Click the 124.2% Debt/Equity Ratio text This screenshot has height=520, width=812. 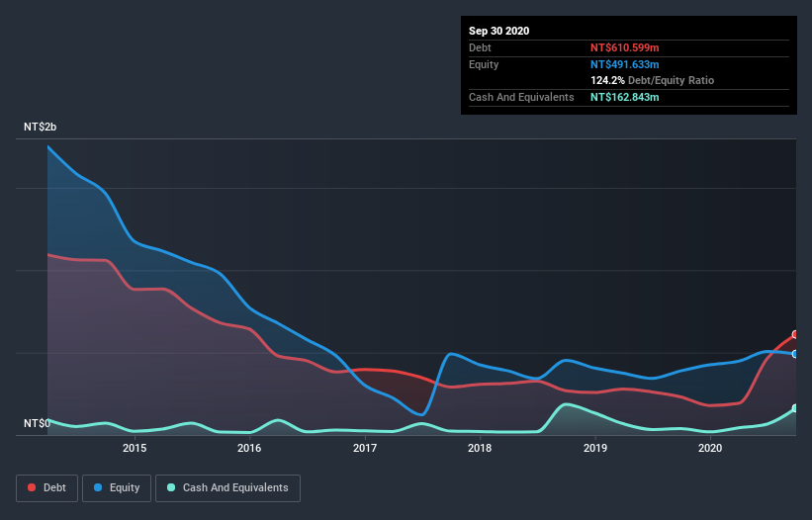point(652,81)
